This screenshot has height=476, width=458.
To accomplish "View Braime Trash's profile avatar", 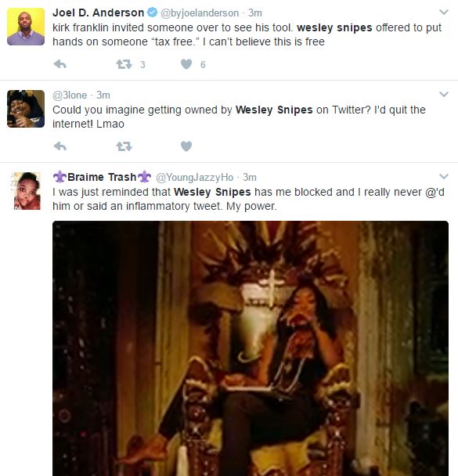I will 26,191.
